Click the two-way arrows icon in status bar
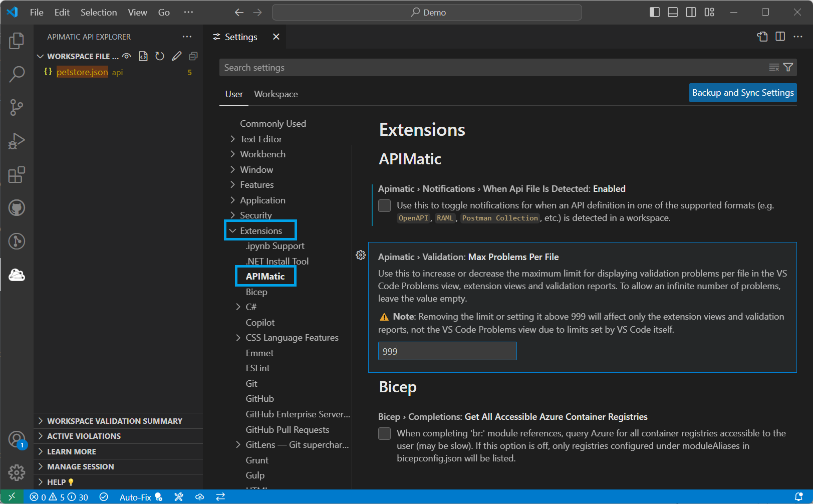The width and height of the screenshot is (813, 504). pyautogui.click(x=220, y=497)
